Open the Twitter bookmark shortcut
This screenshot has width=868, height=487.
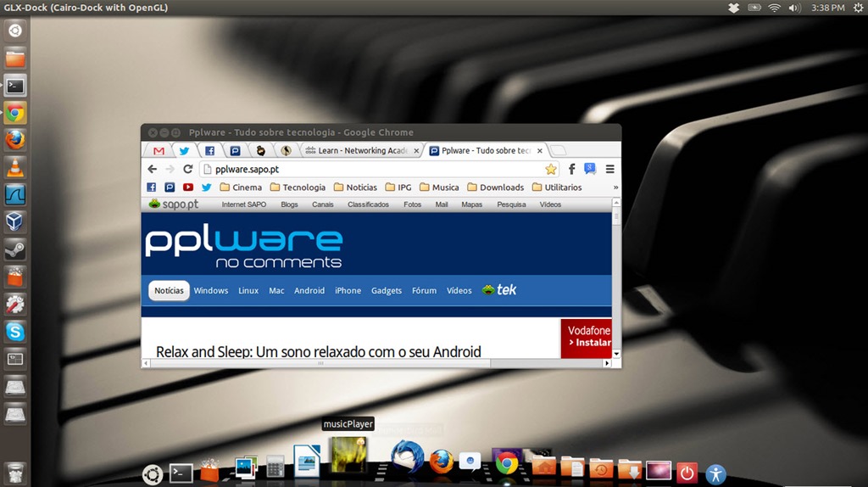(207, 188)
